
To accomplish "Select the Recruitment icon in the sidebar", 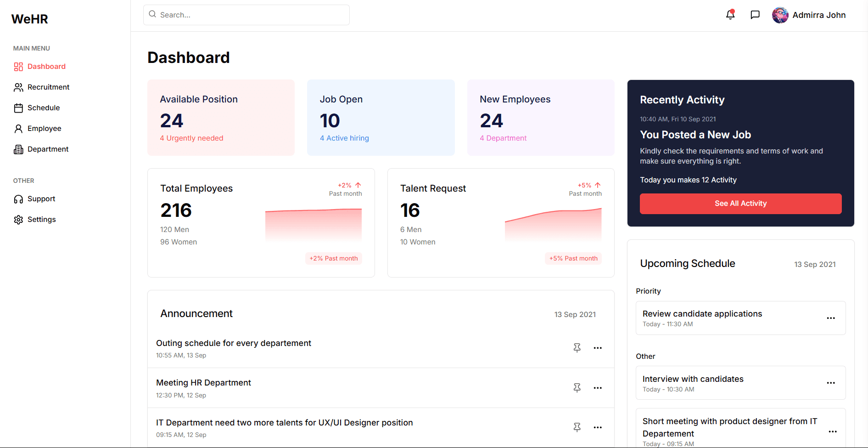I will tap(18, 87).
